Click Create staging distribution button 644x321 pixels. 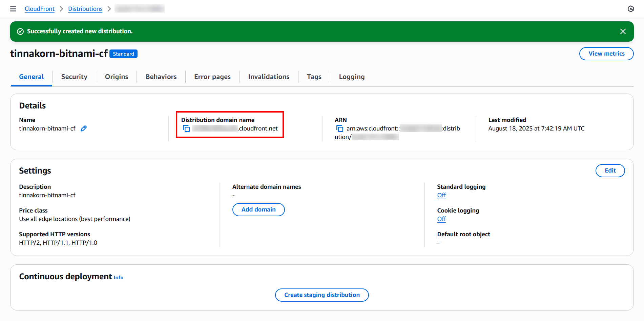click(x=322, y=295)
